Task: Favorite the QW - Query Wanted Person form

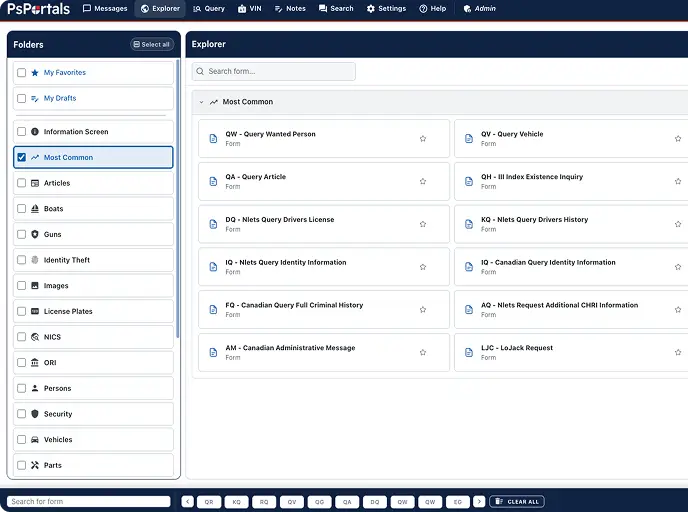Action: click(x=423, y=139)
